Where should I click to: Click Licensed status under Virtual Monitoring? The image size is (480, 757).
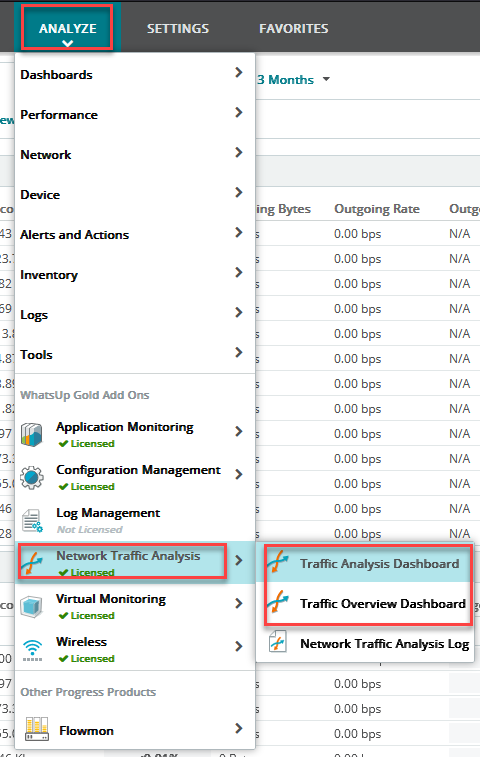[86, 616]
